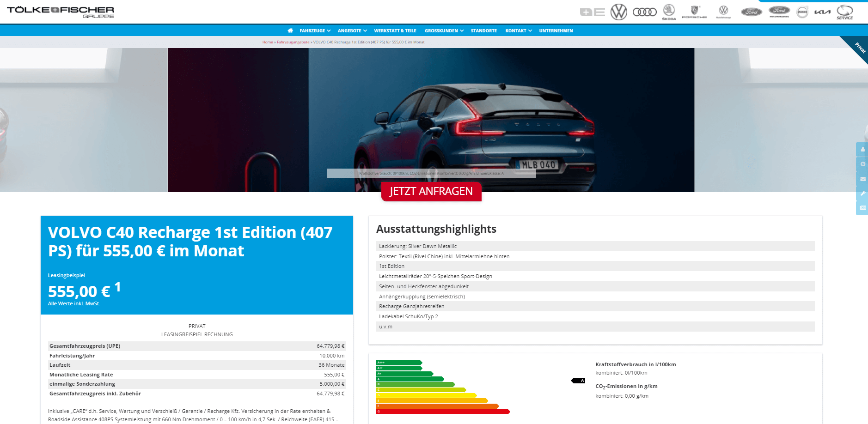Click Gesamtfahrzeugpreis inkl. Zubehör row

tap(197, 394)
